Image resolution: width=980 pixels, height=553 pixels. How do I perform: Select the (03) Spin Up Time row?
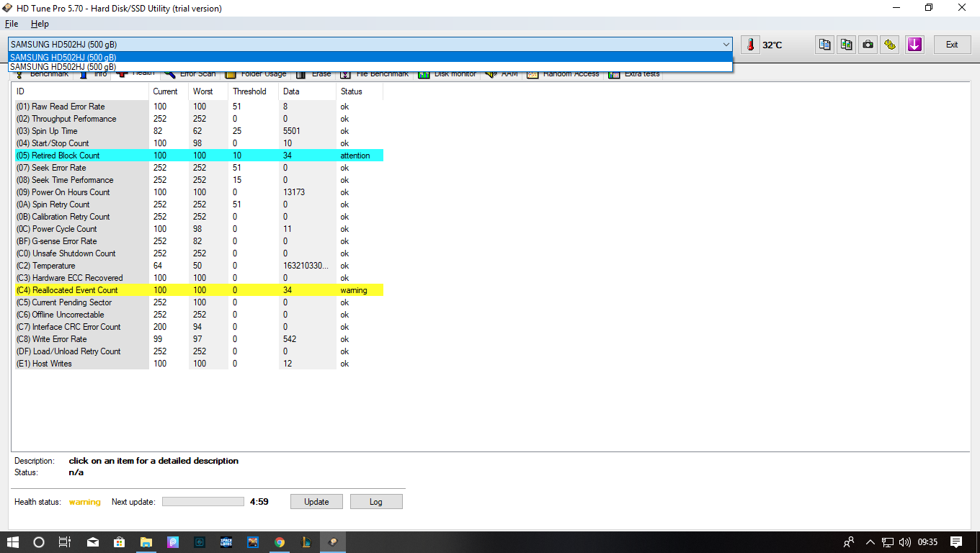click(x=199, y=131)
